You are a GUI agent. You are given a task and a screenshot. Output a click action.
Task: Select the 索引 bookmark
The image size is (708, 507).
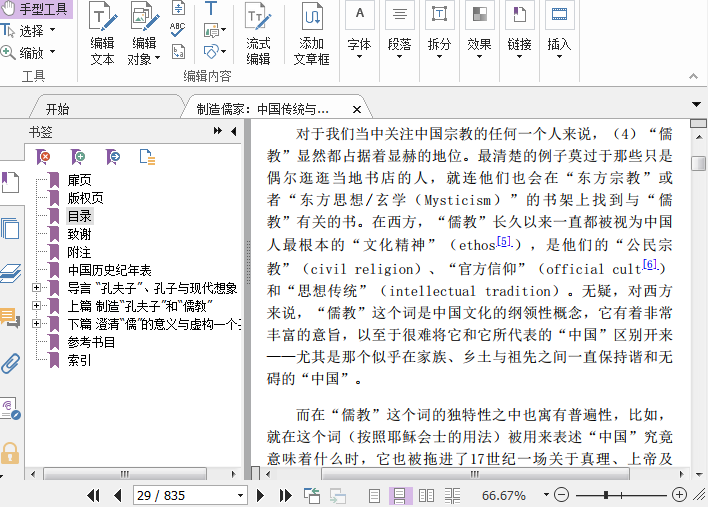tap(79, 360)
